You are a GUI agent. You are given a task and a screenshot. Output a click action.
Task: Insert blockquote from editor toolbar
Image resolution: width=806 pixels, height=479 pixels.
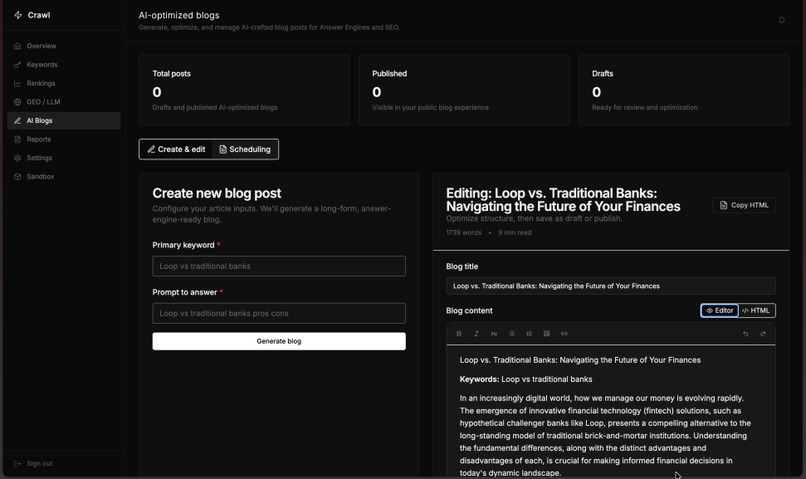(x=546, y=334)
